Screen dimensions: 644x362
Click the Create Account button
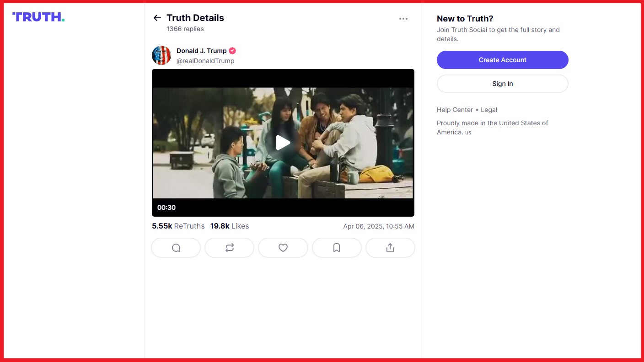(x=503, y=60)
